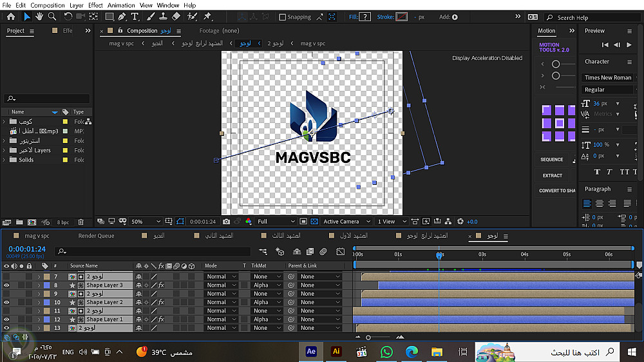Screen dimensions: 644x362
Task: Click the region of interest icon
Action: [x=303, y=222]
